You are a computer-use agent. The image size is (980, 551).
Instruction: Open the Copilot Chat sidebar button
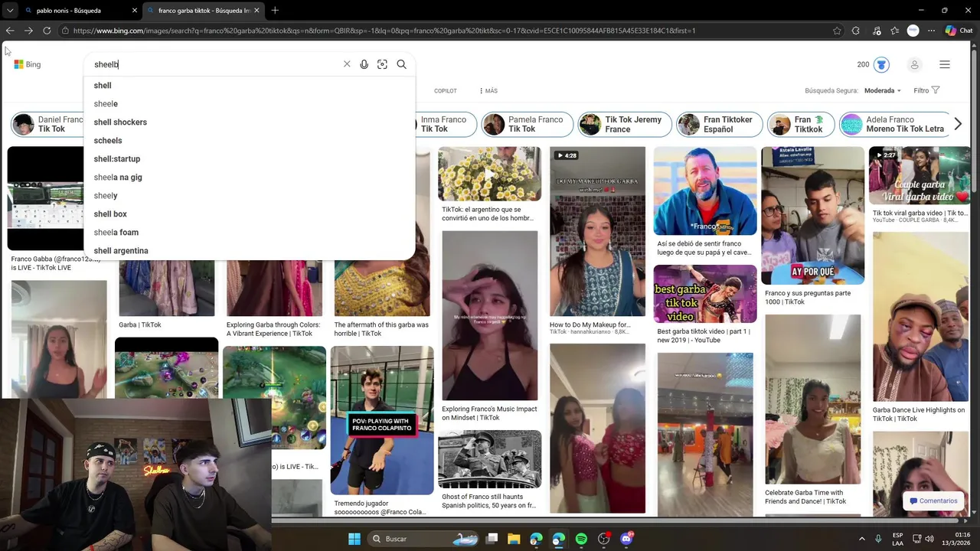click(959, 31)
